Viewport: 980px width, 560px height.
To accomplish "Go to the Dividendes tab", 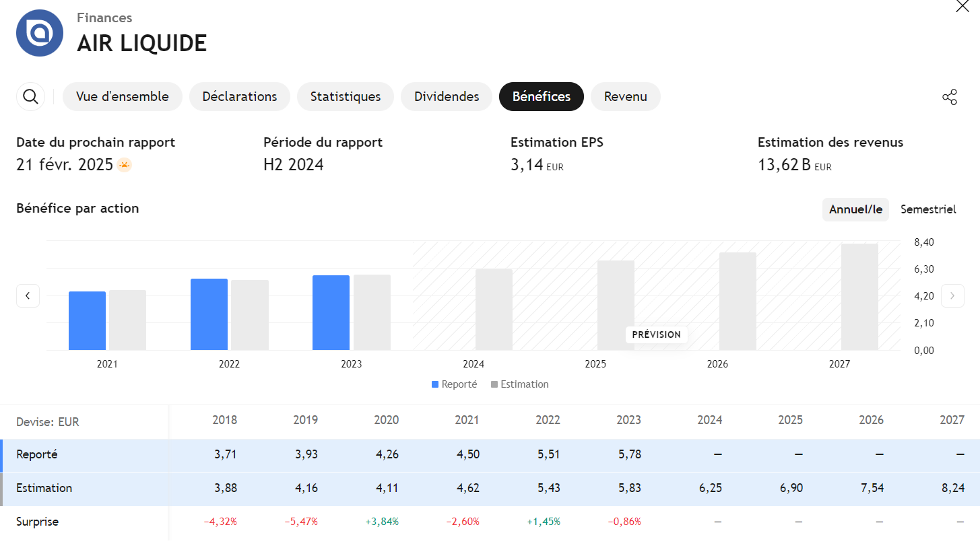I will [447, 97].
